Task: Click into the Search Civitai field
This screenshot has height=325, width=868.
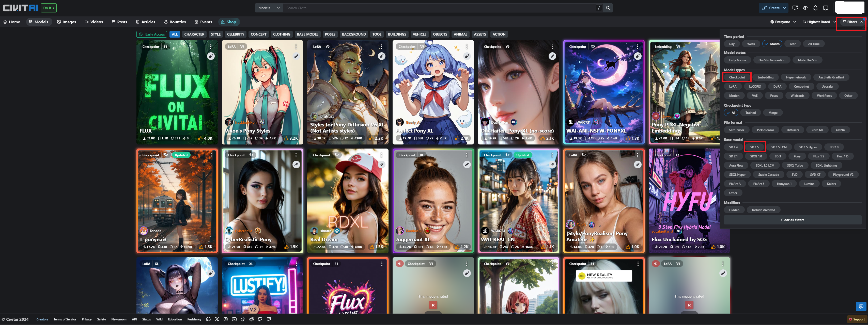Action: [438, 8]
